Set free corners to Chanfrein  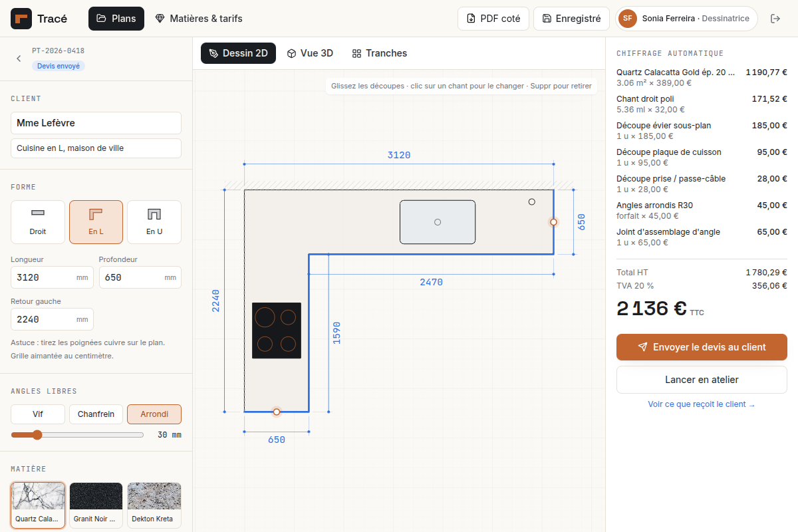click(x=96, y=414)
